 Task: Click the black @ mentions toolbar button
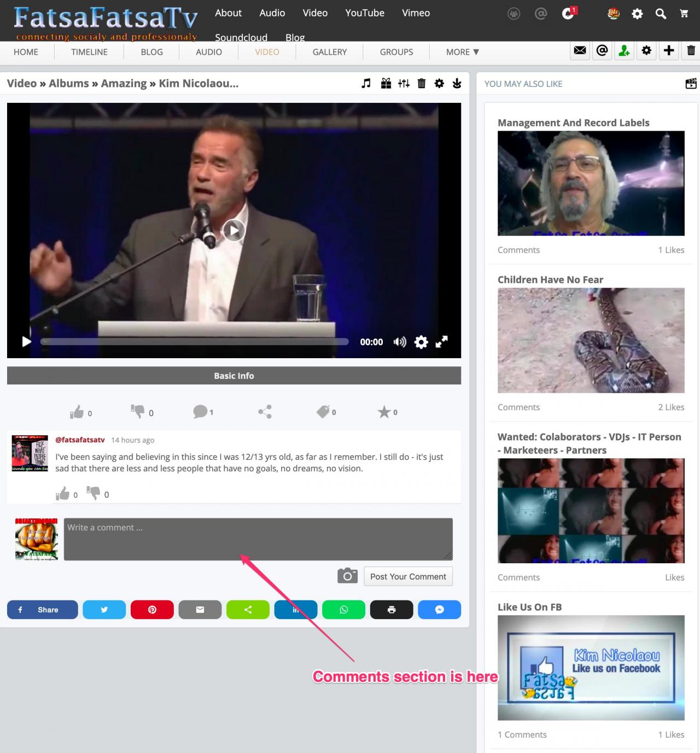tap(602, 51)
